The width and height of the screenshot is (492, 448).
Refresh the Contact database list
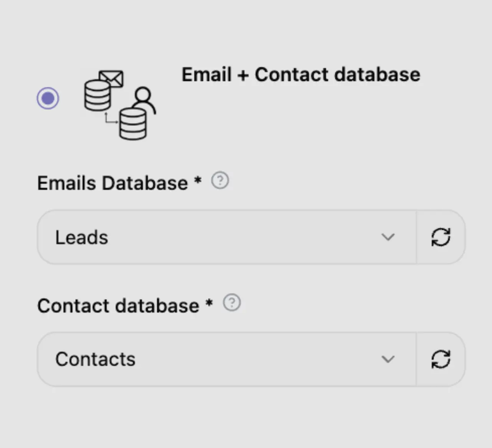point(441,359)
